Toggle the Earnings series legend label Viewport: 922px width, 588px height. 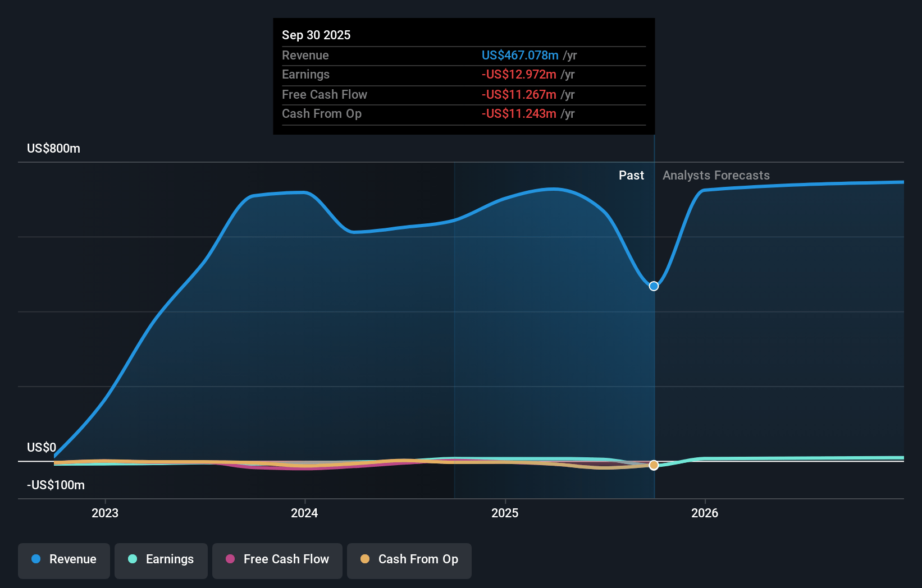click(x=170, y=559)
